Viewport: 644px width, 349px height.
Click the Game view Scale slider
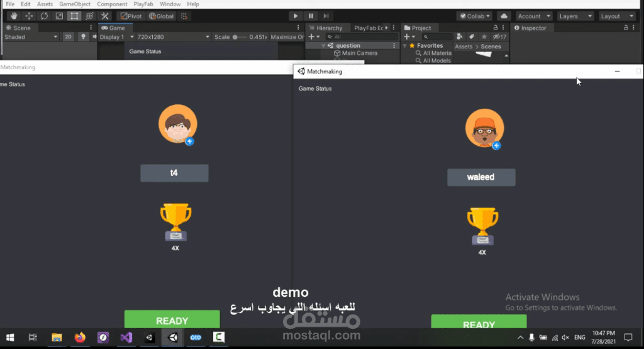point(240,36)
